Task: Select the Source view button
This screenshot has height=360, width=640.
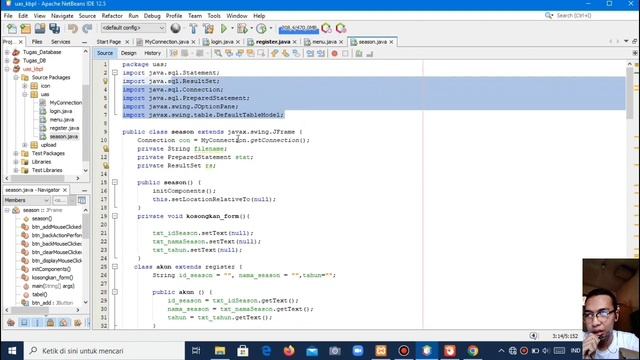Action: coord(105,53)
